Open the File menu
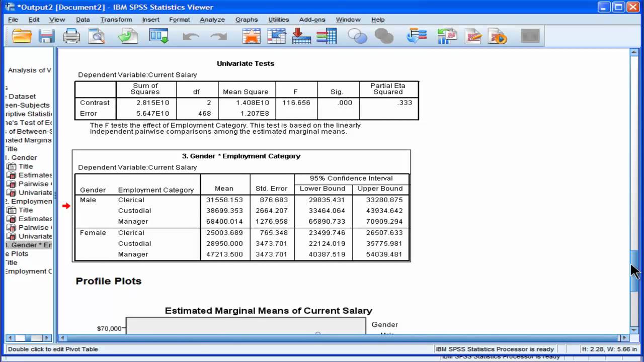This screenshot has height=362, width=644. tap(13, 20)
